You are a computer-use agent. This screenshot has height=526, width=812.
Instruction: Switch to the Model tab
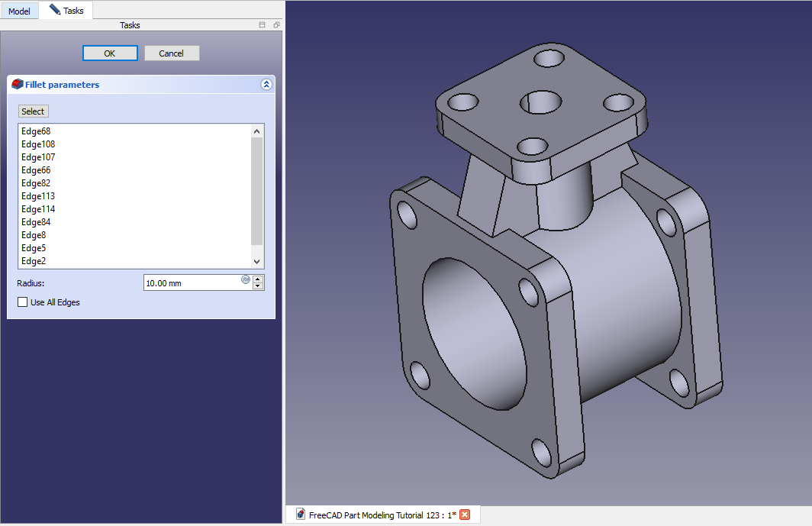pyautogui.click(x=19, y=11)
